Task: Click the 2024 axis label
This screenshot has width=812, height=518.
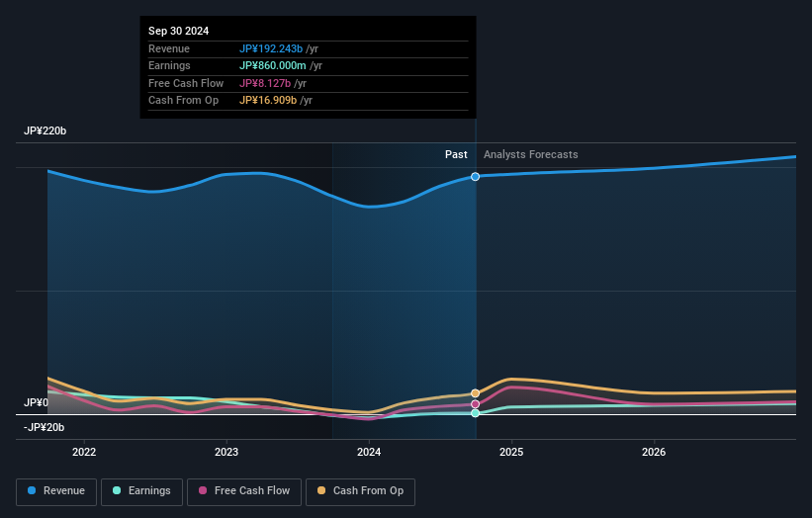Action: click(x=369, y=453)
